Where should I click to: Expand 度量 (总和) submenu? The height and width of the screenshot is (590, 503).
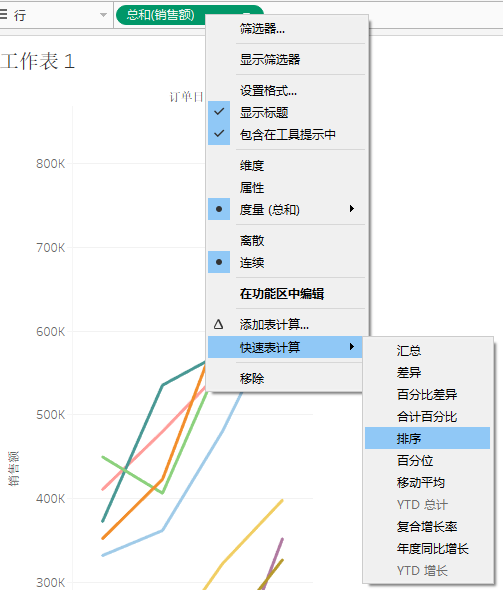click(287, 209)
